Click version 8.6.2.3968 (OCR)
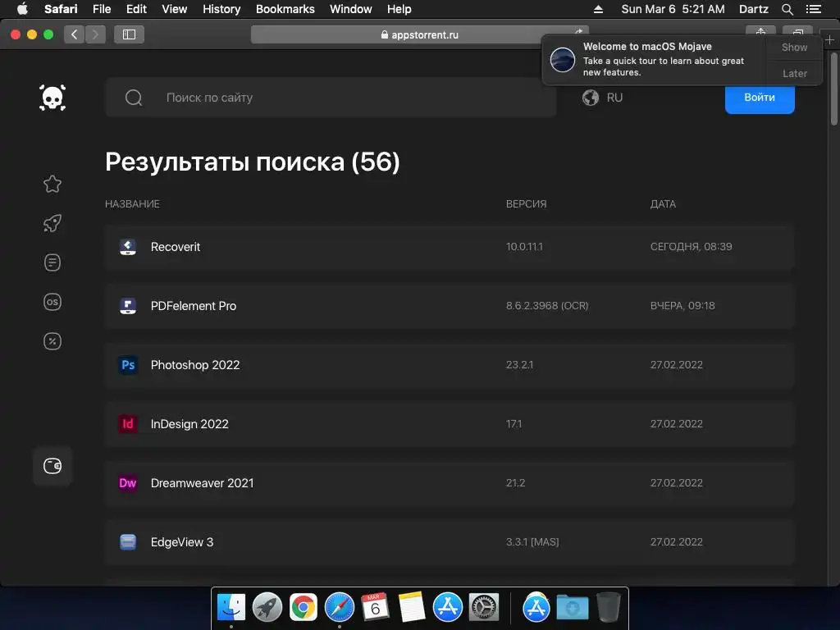This screenshot has width=840, height=630. pyautogui.click(x=547, y=305)
